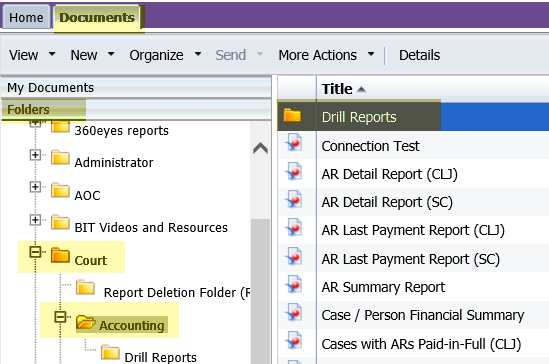Click the BIT Videos and Resources folder icon
The image size is (549, 364).
[x=60, y=223]
